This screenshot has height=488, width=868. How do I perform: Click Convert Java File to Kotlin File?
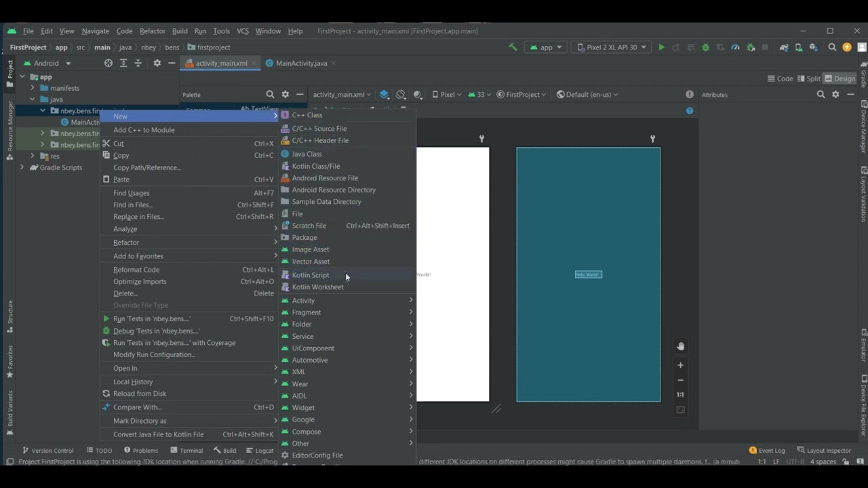click(x=189, y=434)
